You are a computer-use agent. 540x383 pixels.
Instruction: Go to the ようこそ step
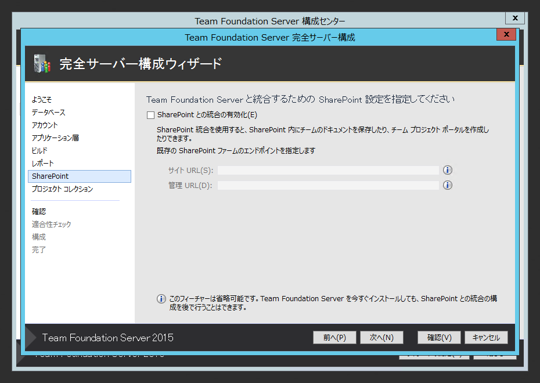coord(42,100)
